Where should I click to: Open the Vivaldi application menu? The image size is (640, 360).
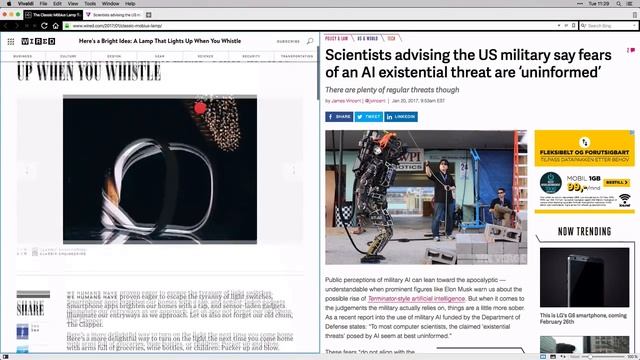click(x=26, y=3)
